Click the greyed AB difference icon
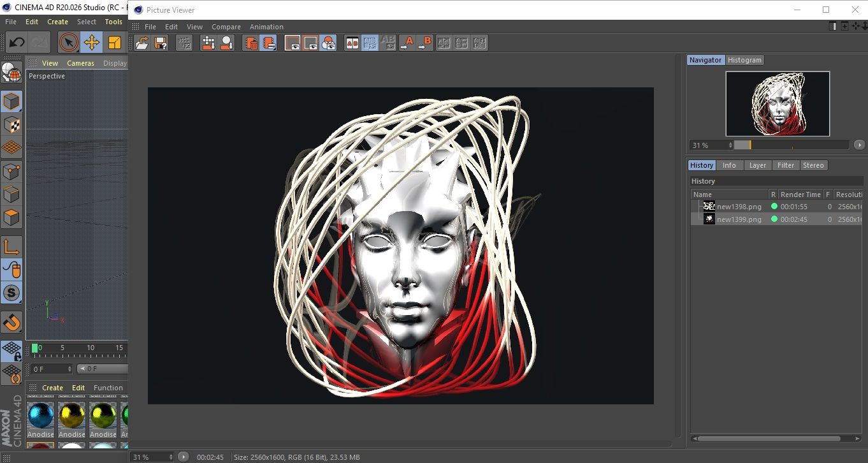This screenshot has width=868, height=463. pyautogui.click(x=444, y=43)
